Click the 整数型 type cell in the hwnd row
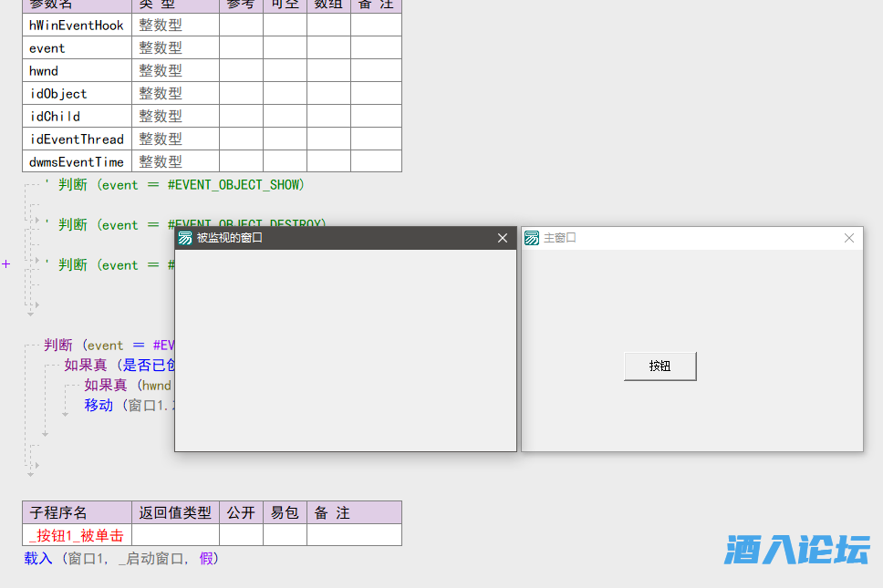This screenshot has height=588, width=883. 175,71
